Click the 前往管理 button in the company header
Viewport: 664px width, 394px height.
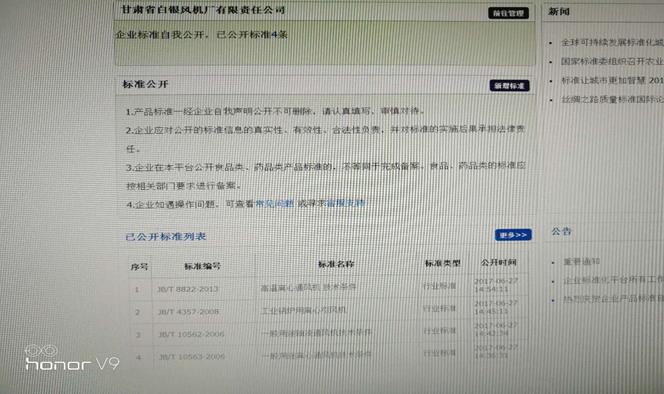[509, 13]
